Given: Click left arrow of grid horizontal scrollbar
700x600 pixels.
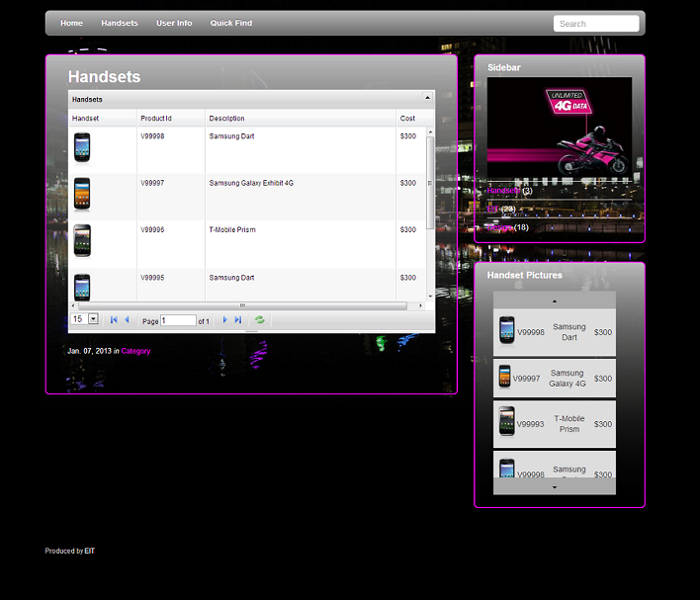Looking at the screenshot, I should pos(73,305).
